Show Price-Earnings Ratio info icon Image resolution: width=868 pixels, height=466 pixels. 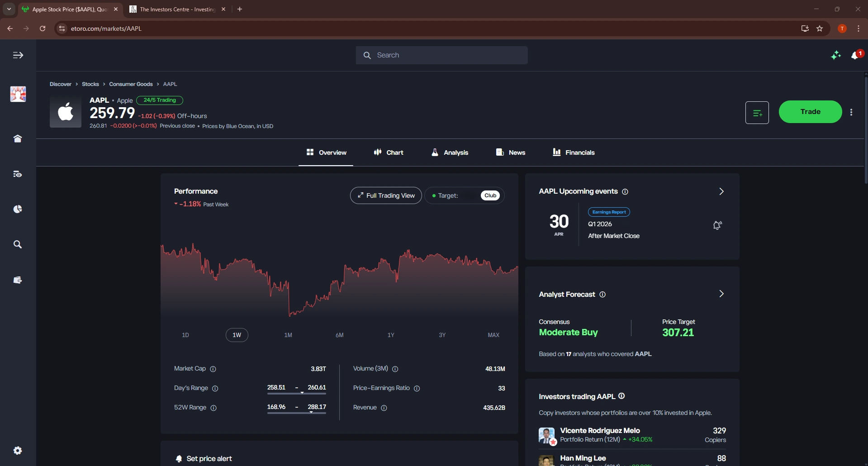point(417,389)
